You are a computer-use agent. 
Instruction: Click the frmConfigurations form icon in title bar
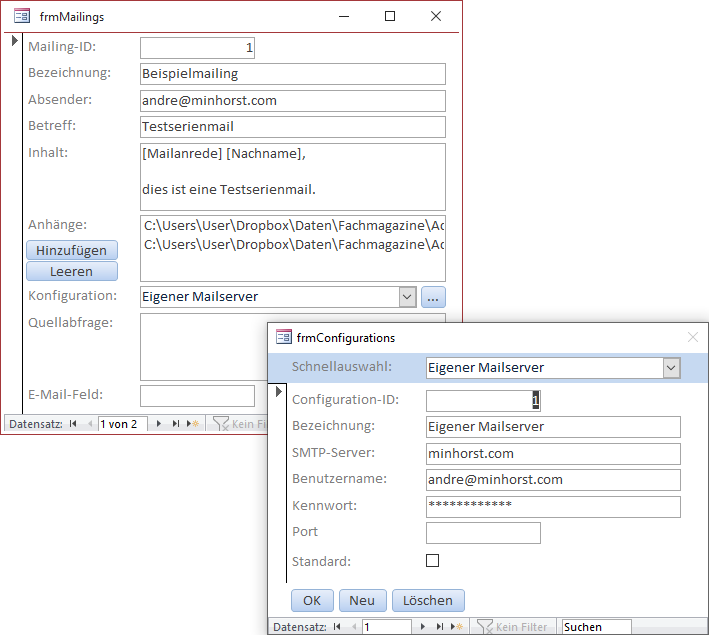click(284, 337)
